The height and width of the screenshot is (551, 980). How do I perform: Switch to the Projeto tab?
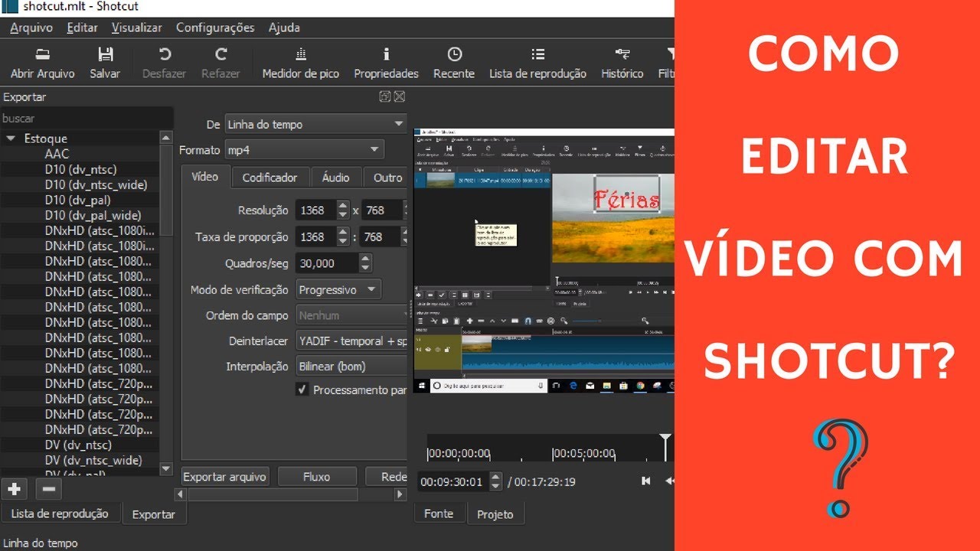[495, 514]
